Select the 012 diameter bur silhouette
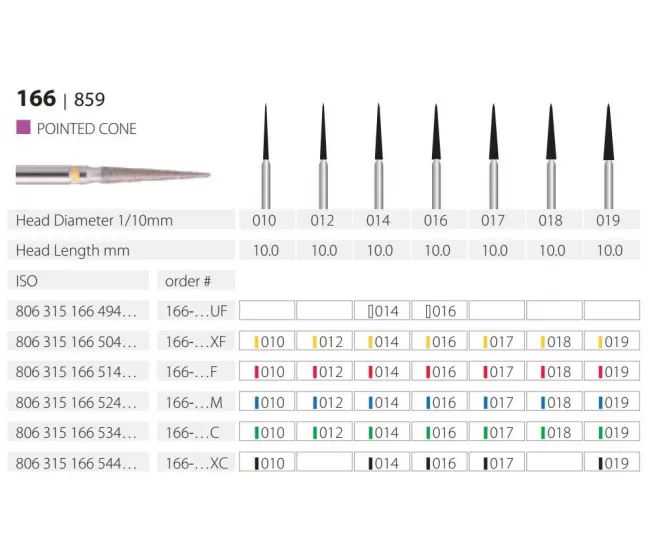The width and height of the screenshot is (648, 550). tap(324, 156)
